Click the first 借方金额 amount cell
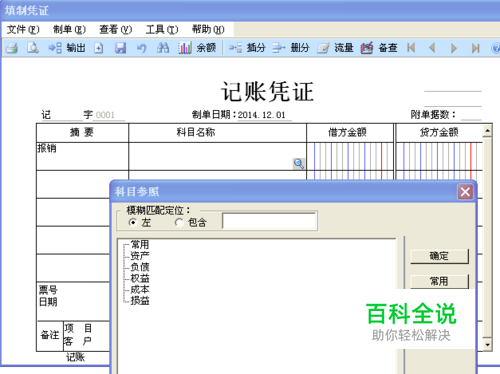The image size is (500, 374). tap(350, 157)
